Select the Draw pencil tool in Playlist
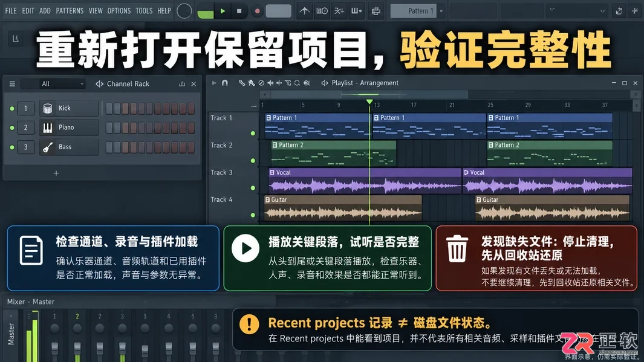 point(241,83)
